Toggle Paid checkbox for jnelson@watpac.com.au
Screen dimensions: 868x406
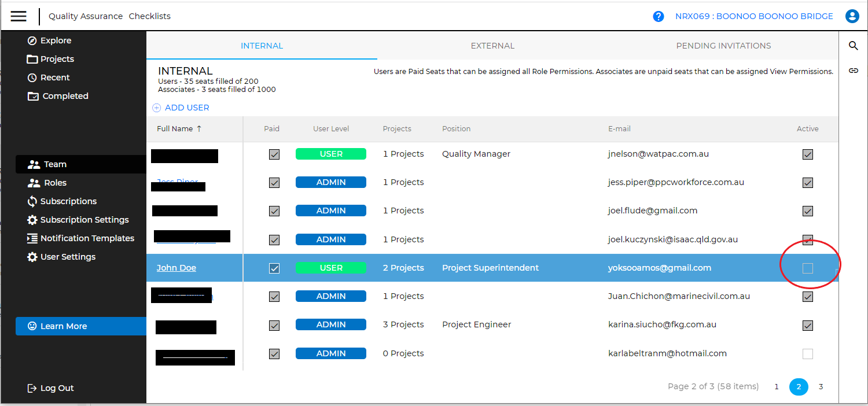pyautogui.click(x=274, y=154)
